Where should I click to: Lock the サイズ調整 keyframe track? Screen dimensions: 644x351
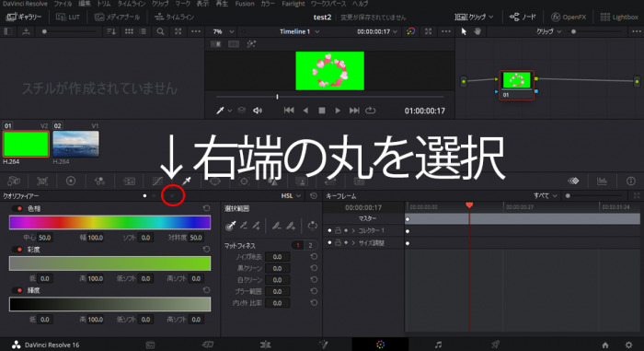click(x=338, y=243)
